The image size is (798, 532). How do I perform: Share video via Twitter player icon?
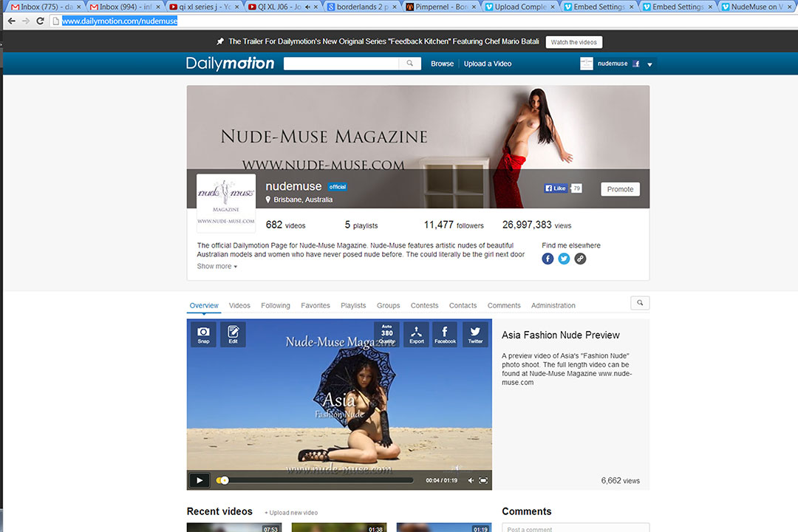(475, 334)
